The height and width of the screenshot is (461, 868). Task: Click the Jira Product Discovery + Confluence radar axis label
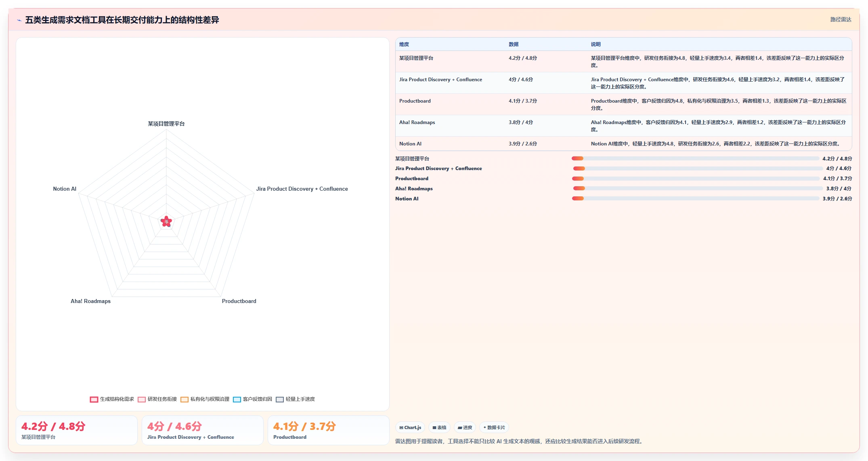pyautogui.click(x=302, y=189)
